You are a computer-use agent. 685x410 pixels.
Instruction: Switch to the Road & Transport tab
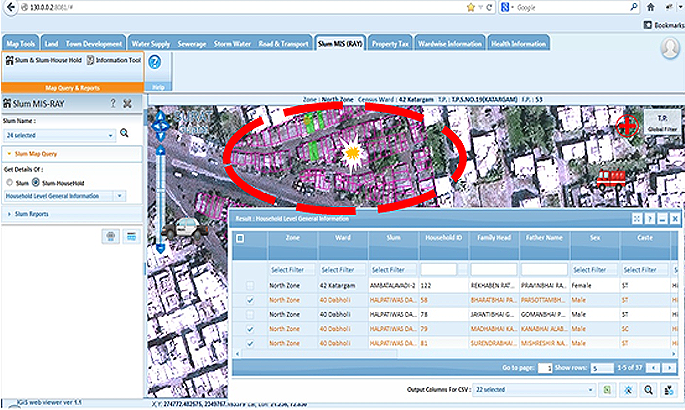pyautogui.click(x=284, y=44)
